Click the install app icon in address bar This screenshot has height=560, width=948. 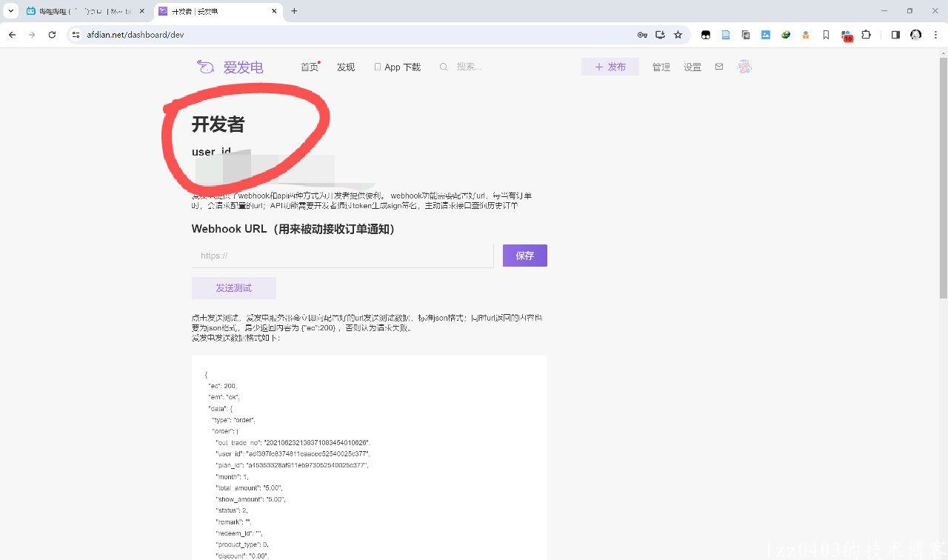(660, 35)
